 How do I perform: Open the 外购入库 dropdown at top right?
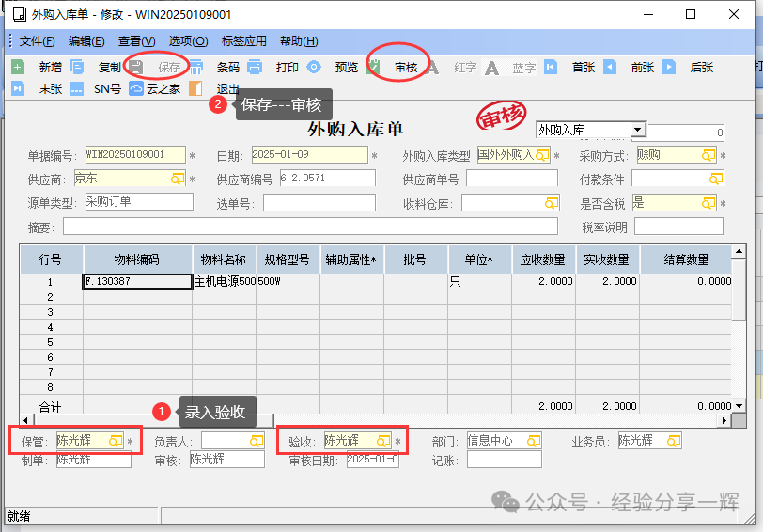pos(638,130)
